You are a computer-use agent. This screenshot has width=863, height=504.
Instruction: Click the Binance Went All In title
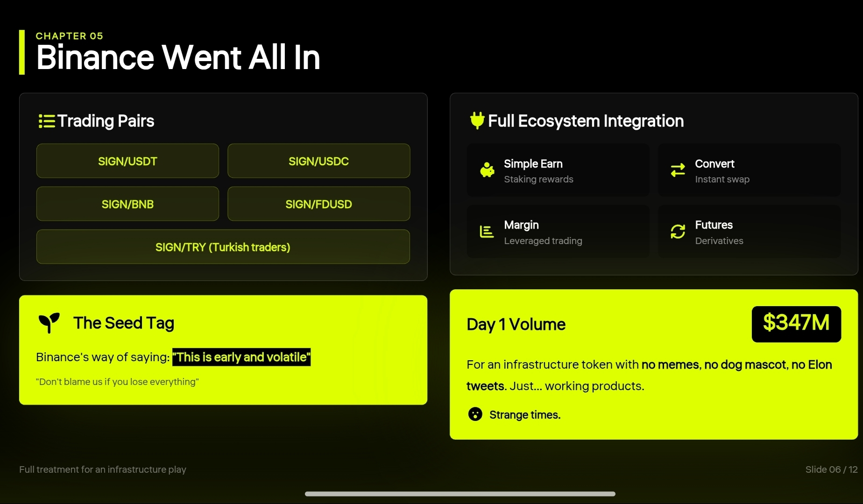(x=178, y=57)
